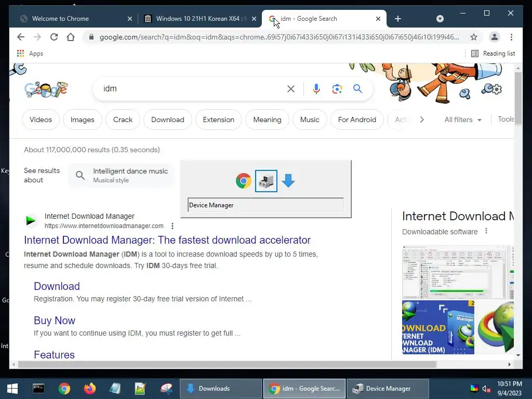Click the Google doodle logo
The image size is (532, 399).
46,89
